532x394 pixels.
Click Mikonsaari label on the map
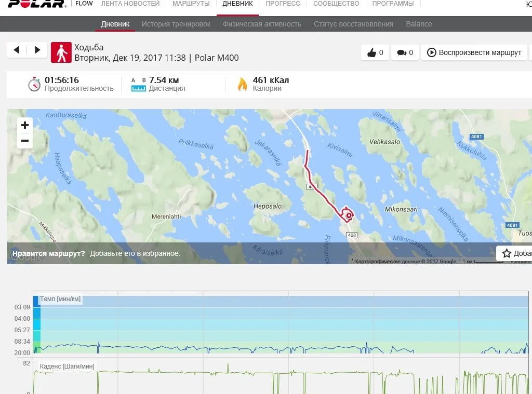(401, 209)
